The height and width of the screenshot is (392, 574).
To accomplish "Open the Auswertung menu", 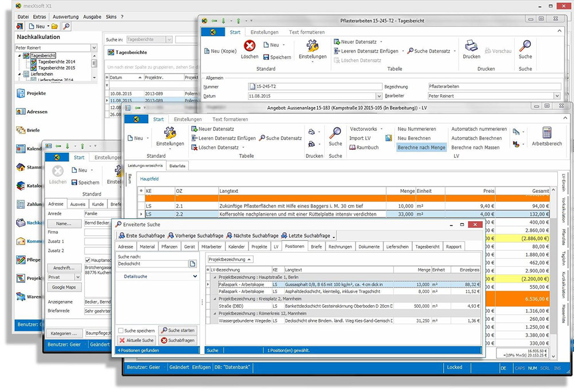I will tap(65, 17).
